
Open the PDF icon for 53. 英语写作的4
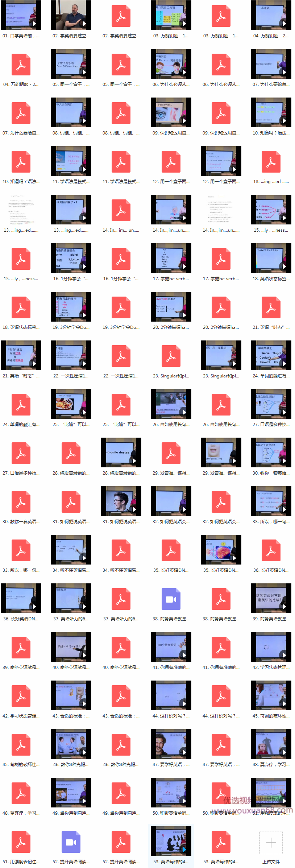click(x=221, y=842)
